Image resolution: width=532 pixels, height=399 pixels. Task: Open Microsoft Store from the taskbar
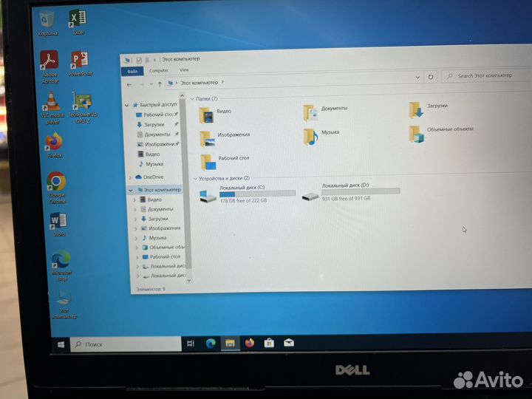click(269, 343)
